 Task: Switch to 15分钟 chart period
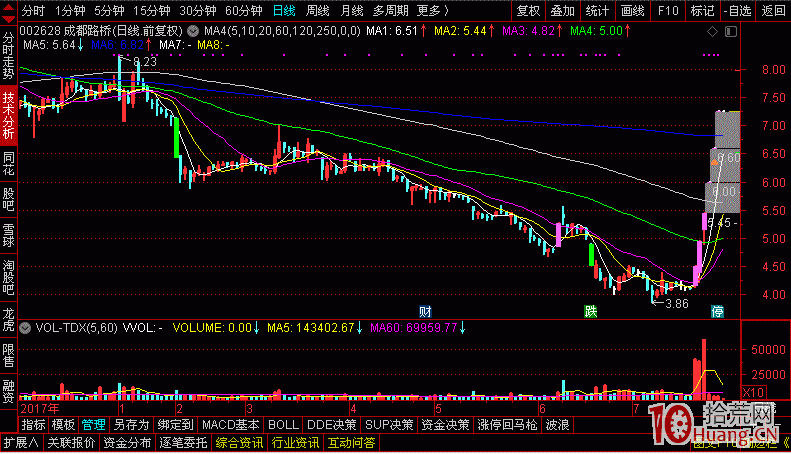pyautogui.click(x=151, y=11)
